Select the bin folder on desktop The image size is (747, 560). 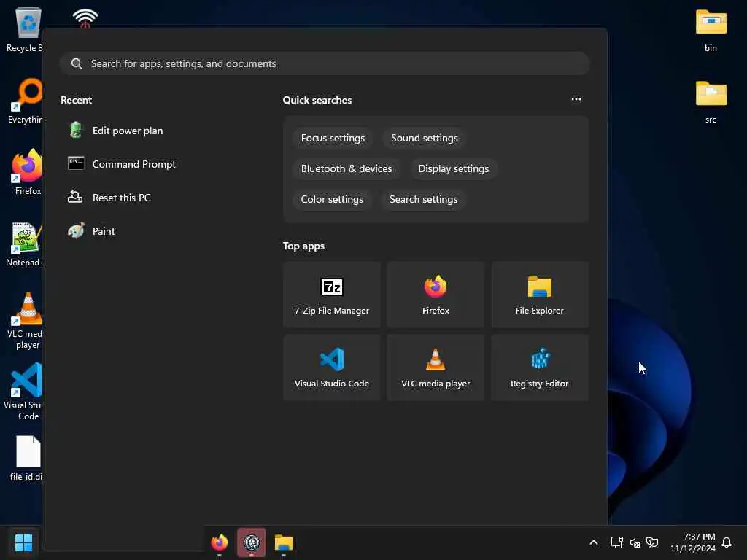[711, 31]
